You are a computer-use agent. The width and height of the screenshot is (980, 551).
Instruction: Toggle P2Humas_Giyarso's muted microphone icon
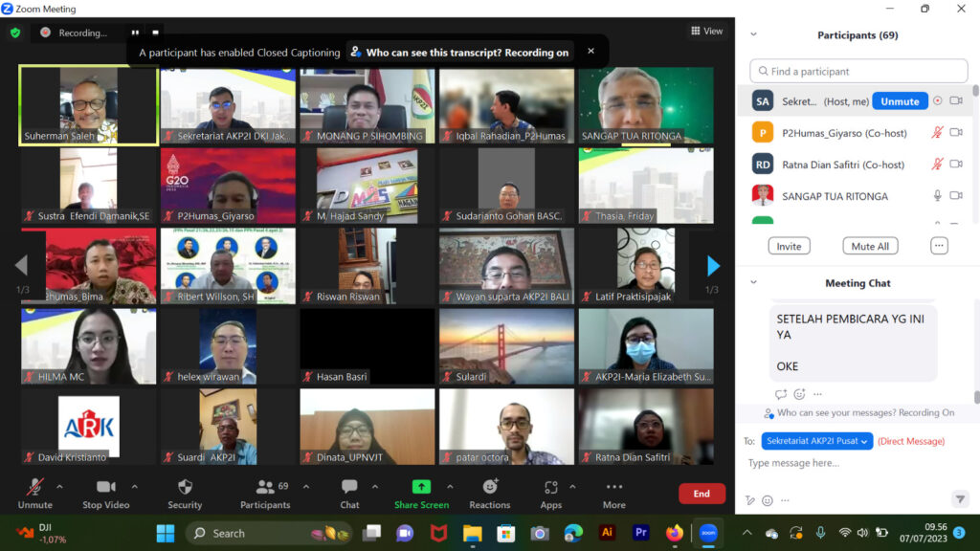(938, 133)
